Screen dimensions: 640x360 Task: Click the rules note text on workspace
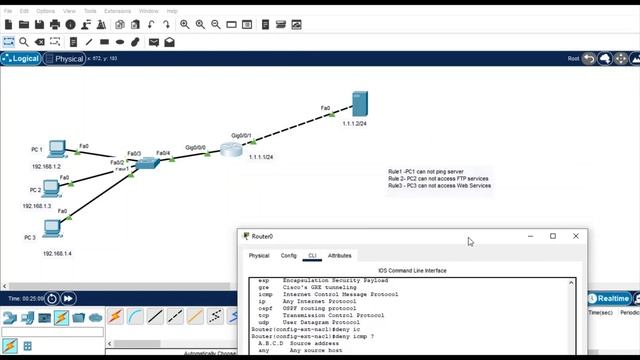(439, 179)
